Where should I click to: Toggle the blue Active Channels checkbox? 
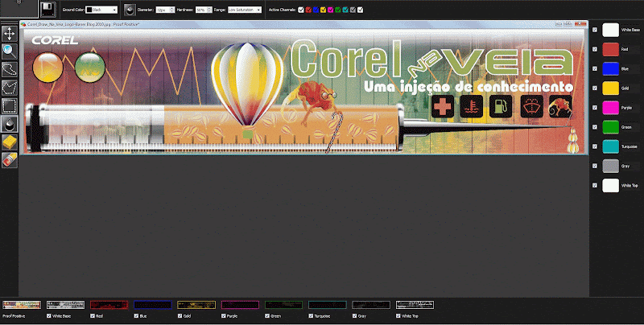pos(316,10)
